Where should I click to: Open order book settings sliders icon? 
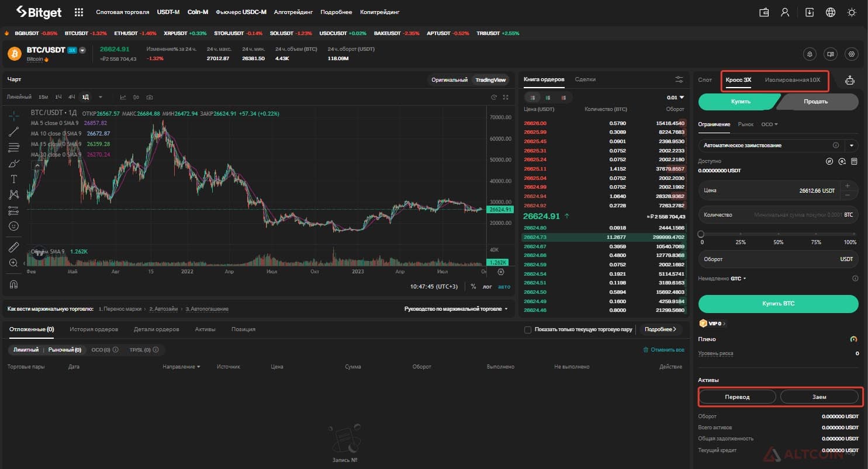(x=679, y=79)
